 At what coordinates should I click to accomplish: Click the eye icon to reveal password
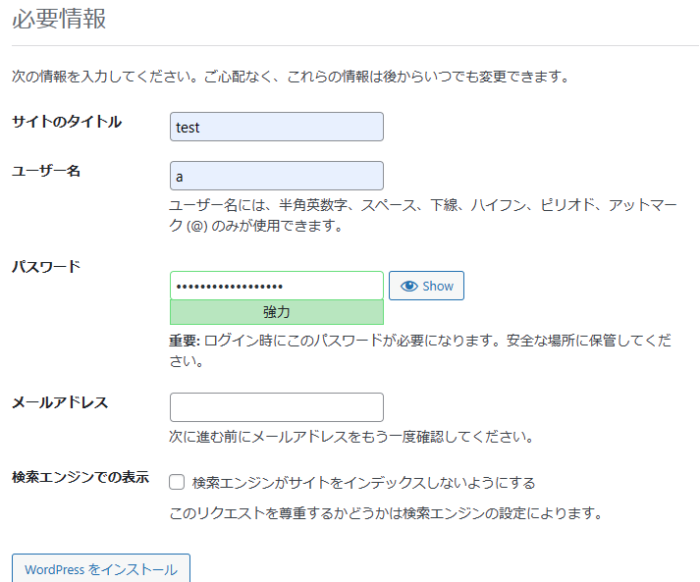[409, 286]
